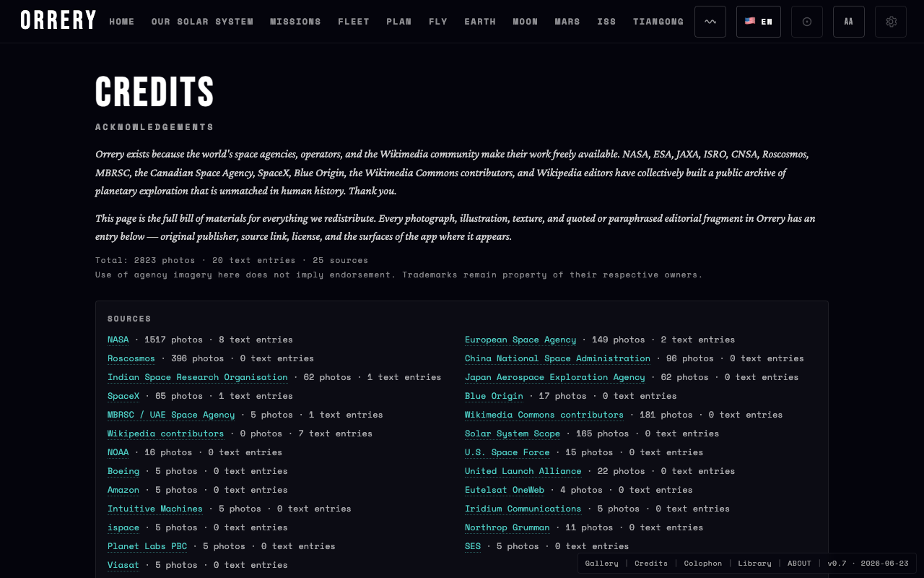
Task: Click the v0.7 version date text
Action: coord(868,564)
